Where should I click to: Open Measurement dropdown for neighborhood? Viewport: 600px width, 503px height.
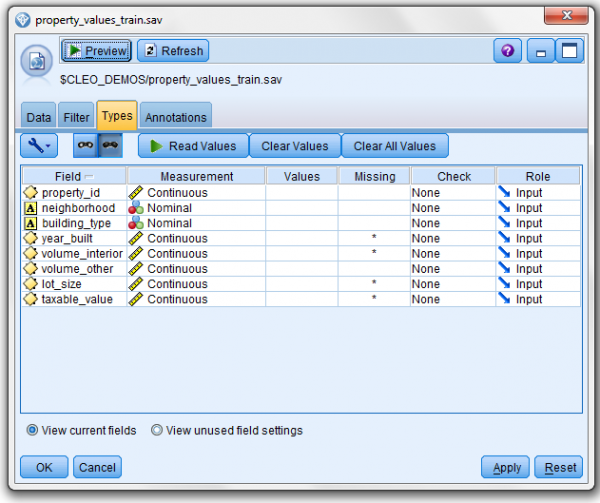coord(196,208)
